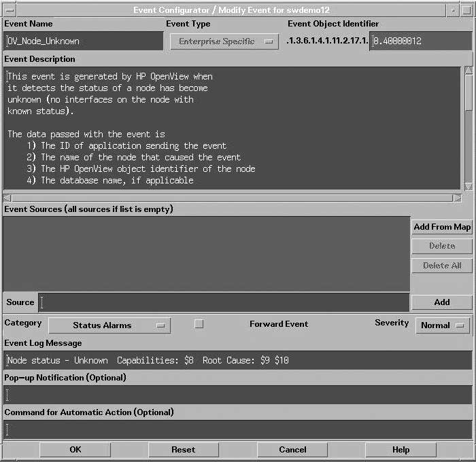The width and height of the screenshot is (476, 462).
Task: Click the window maximize button
Action: [x=466, y=10]
